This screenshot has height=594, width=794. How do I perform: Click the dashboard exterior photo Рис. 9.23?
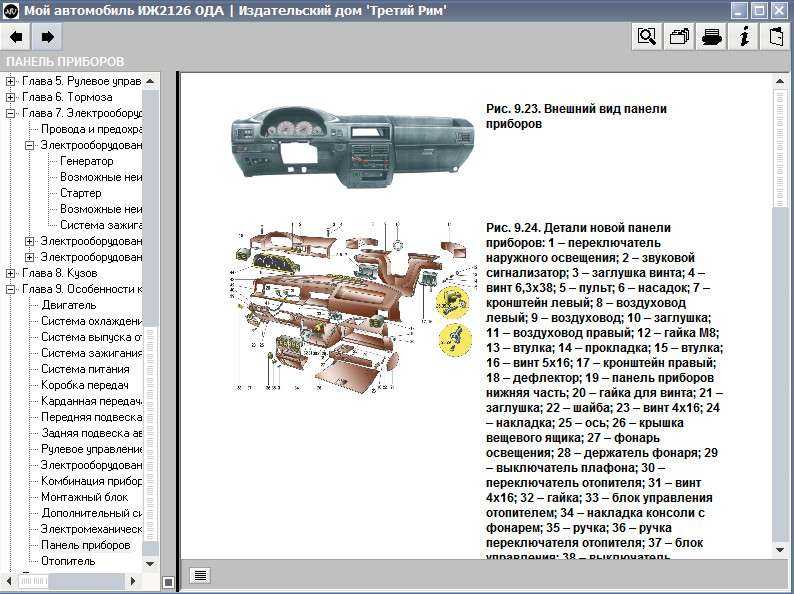coord(353,149)
